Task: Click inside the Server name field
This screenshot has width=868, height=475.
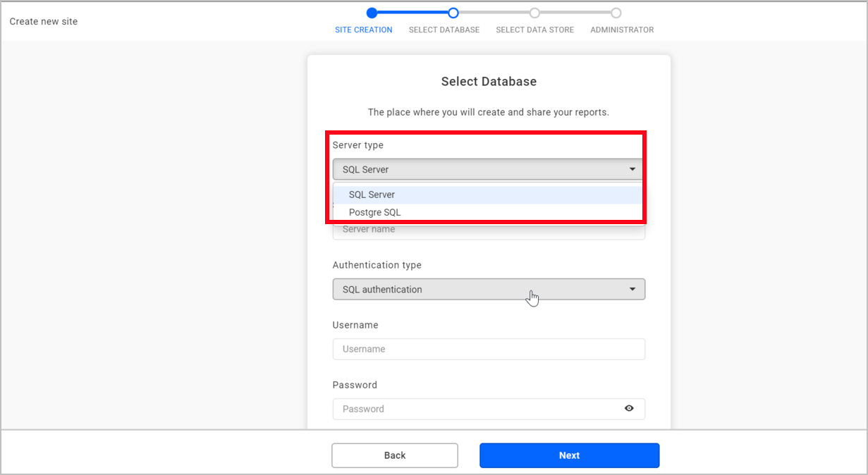Action: [x=489, y=229]
